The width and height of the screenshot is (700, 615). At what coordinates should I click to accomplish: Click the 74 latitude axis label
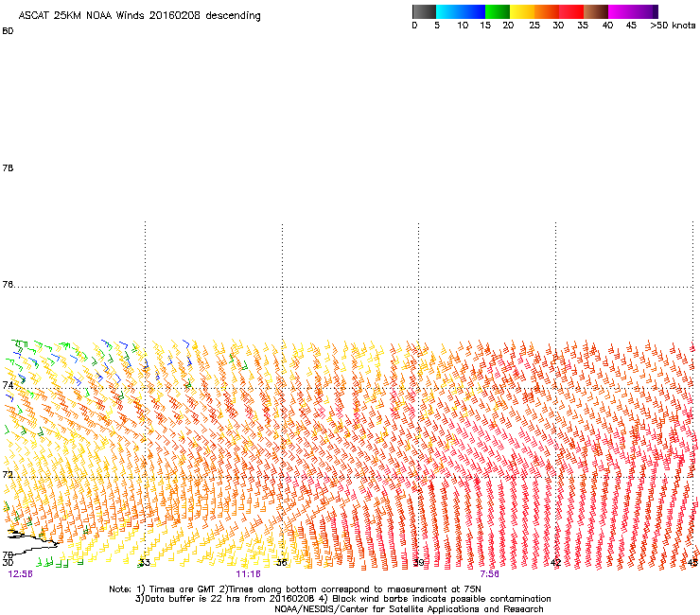coord(8,385)
